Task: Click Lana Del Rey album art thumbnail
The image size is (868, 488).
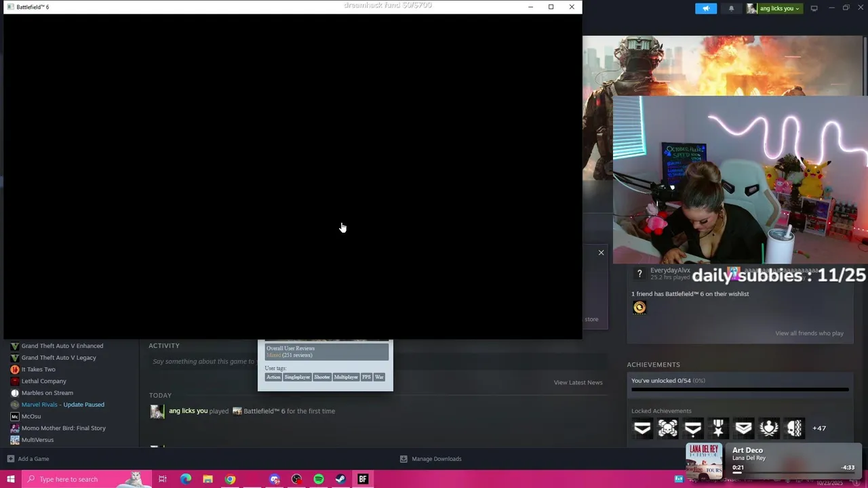Action: pyautogui.click(x=704, y=460)
